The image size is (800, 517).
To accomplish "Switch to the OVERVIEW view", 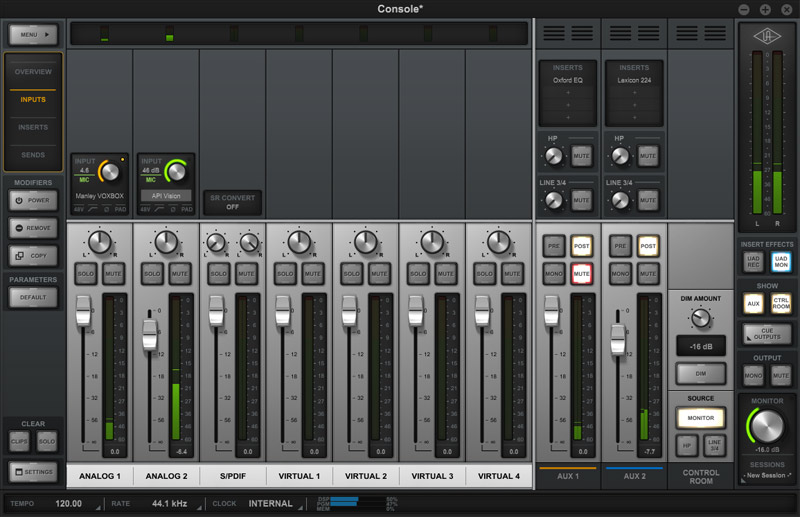I will [33, 72].
